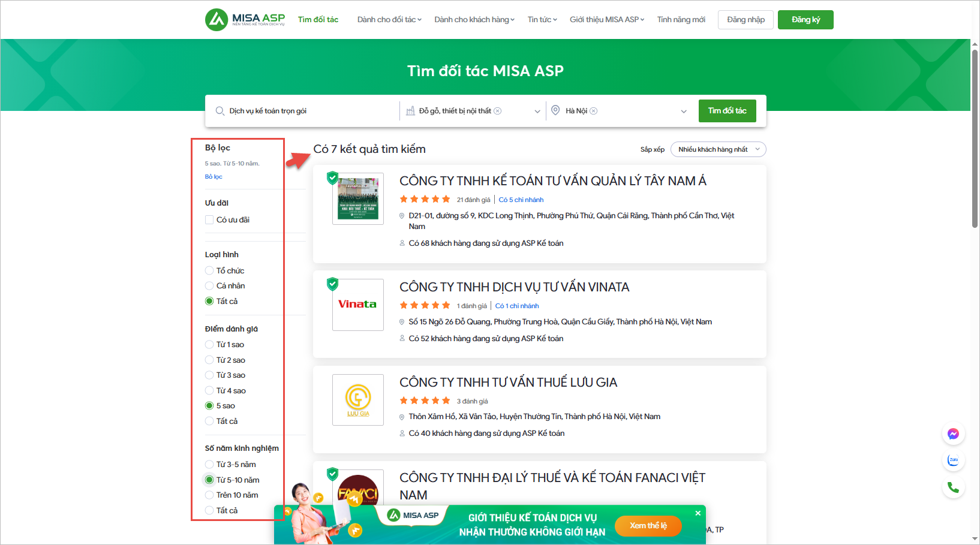Click the star rating of Tây Nam Á company
Screen dimensions: 980x545
click(425, 199)
